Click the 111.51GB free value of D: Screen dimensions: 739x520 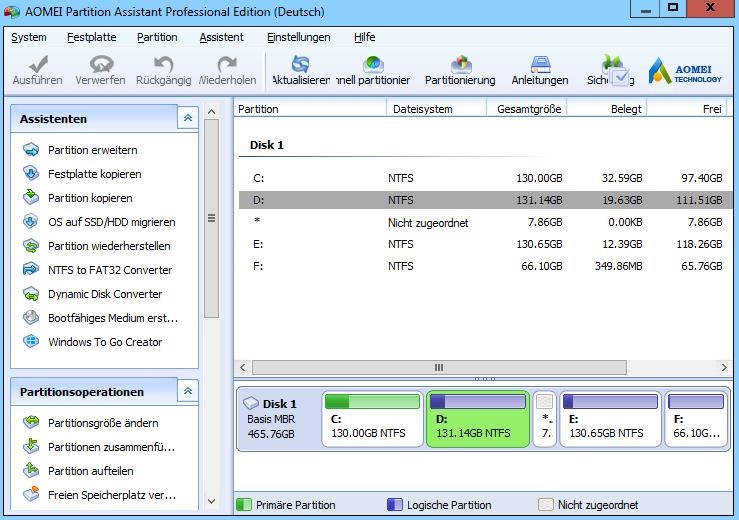(699, 200)
